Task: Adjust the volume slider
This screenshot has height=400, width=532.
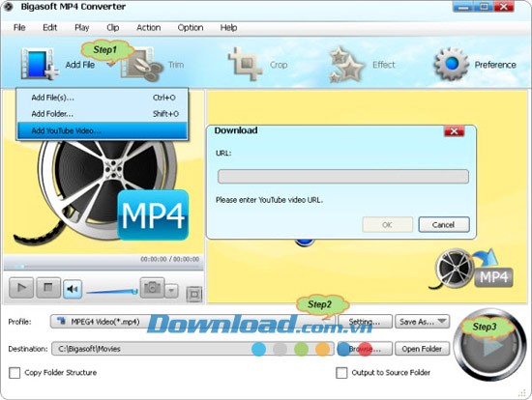Action: click(x=112, y=291)
